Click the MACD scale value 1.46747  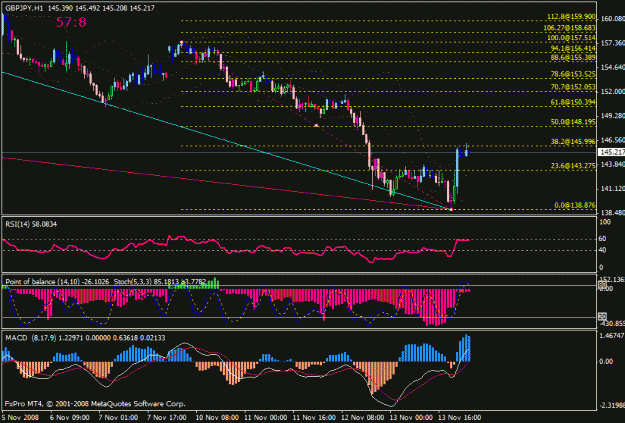(x=612, y=336)
